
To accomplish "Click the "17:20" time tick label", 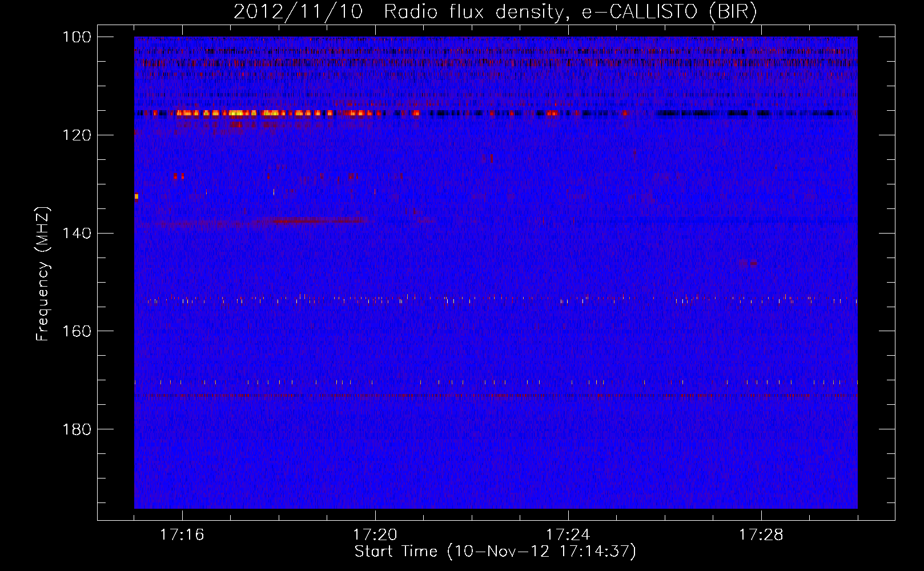I will pos(375,535).
